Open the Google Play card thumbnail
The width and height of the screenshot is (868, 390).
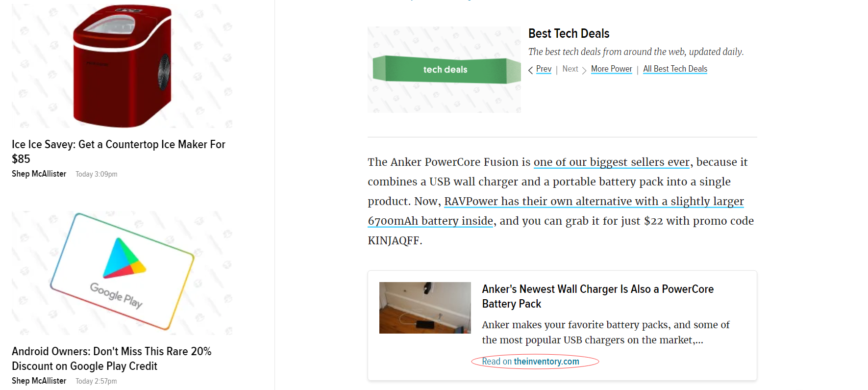[x=122, y=273]
